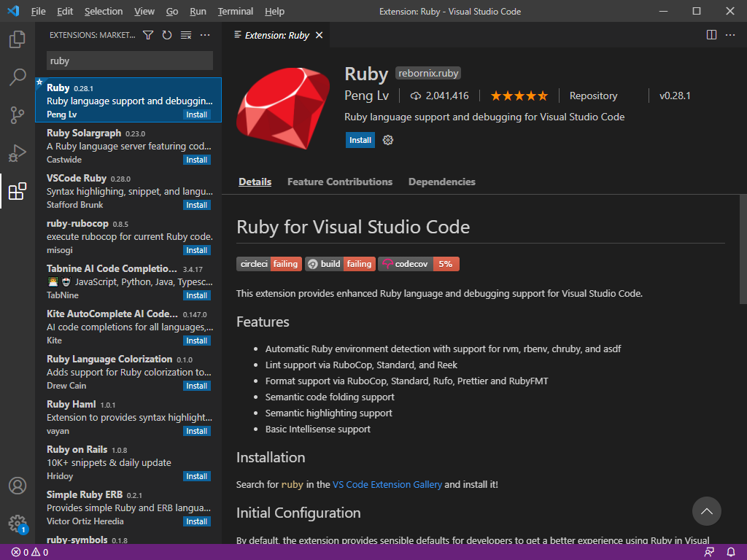The width and height of the screenshot is (747, 560).
Task: Select Ruby on Rails in the extensions list
Action: (128, 463)
